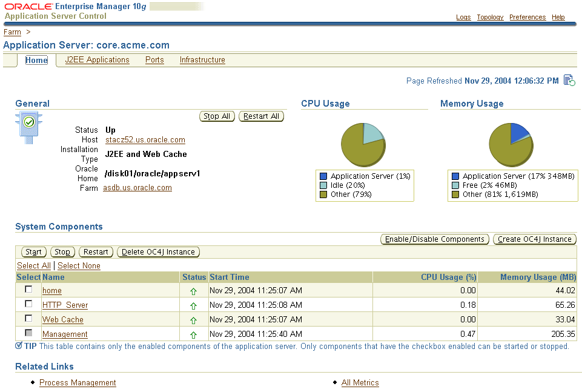Click the Stop button above components table
Image resolution: width=582 pixels, height=392 pixels.
coord(62,251)
